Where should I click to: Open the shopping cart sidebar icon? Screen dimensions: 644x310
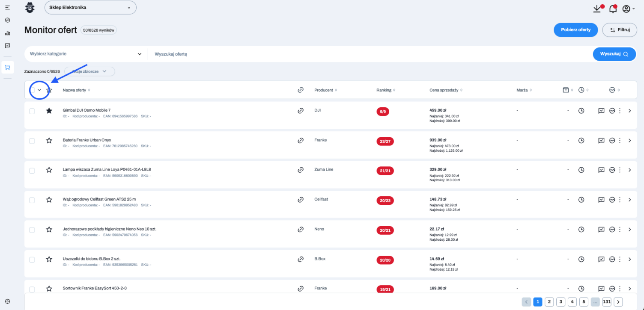click(7, 67)
